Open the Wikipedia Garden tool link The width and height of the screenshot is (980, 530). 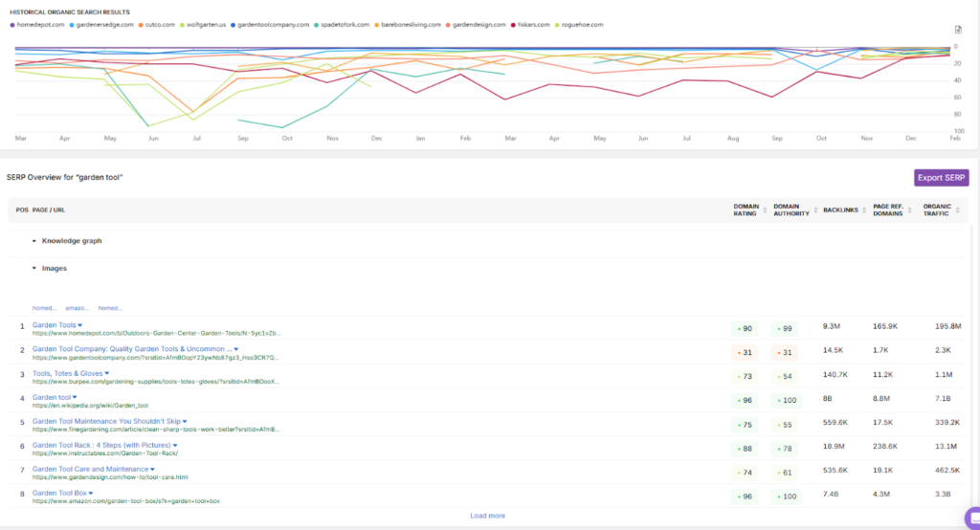(52, 397)
